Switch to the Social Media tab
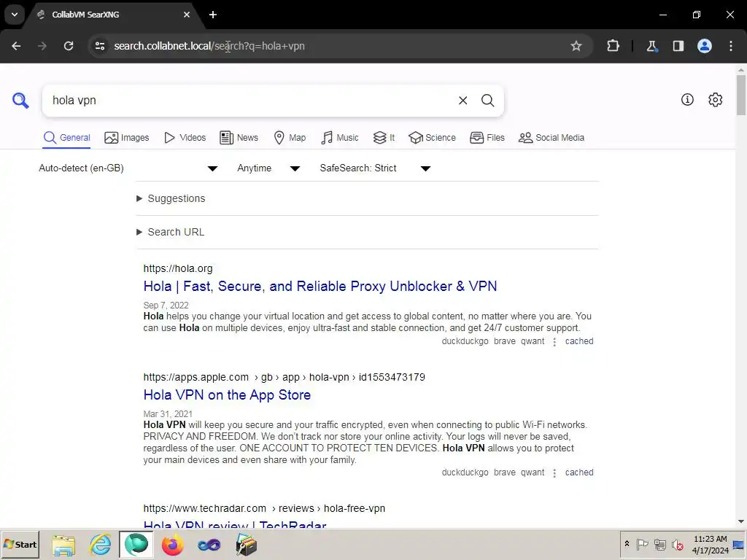 click(551, 138)
